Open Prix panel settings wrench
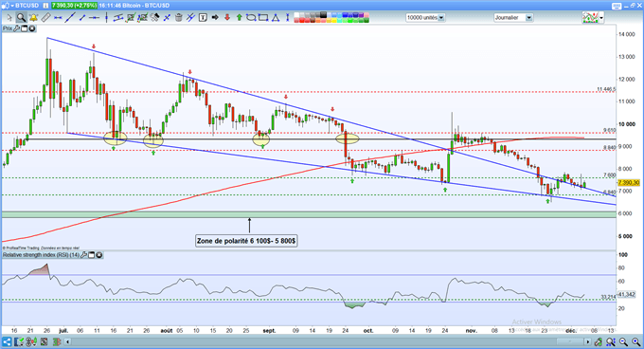This screenshot has width=644, height=349. [16, 28]
